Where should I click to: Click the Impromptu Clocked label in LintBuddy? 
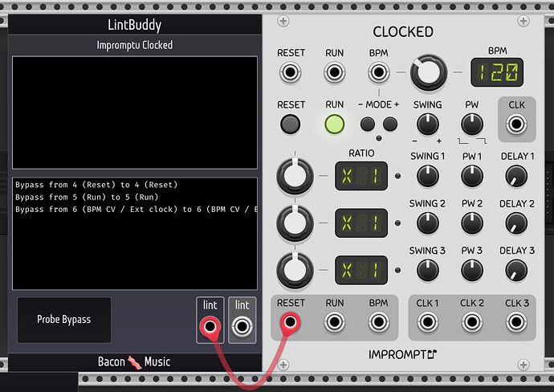coord(135,45)
